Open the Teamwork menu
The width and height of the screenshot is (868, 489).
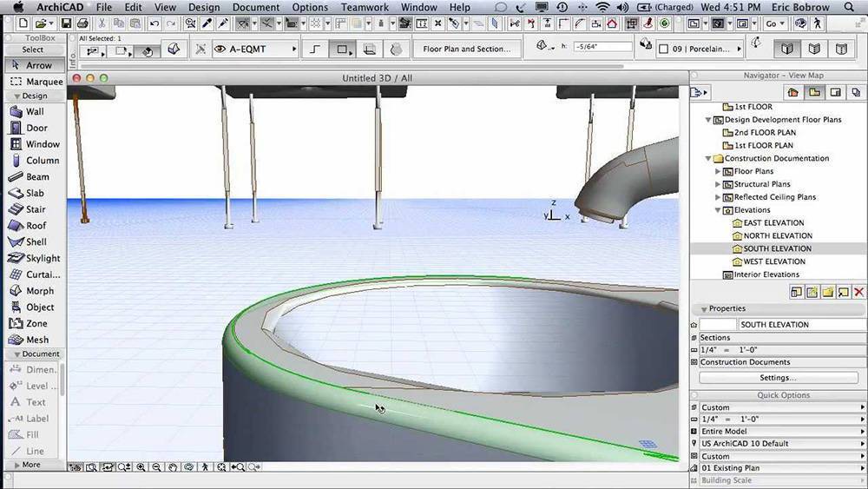pos(365,7)
